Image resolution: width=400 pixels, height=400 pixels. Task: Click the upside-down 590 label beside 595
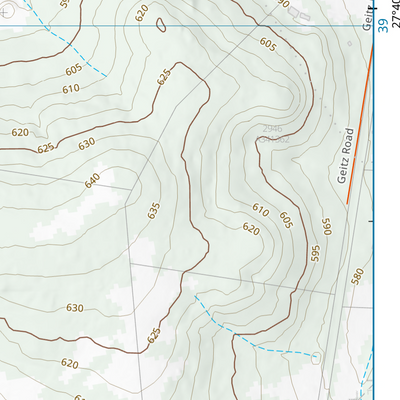click(327, 227)
